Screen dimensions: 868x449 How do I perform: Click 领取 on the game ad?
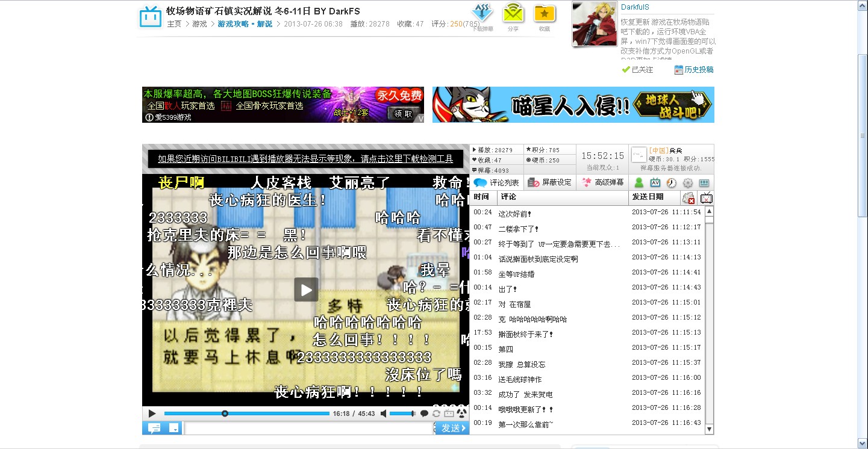(402, 113)
